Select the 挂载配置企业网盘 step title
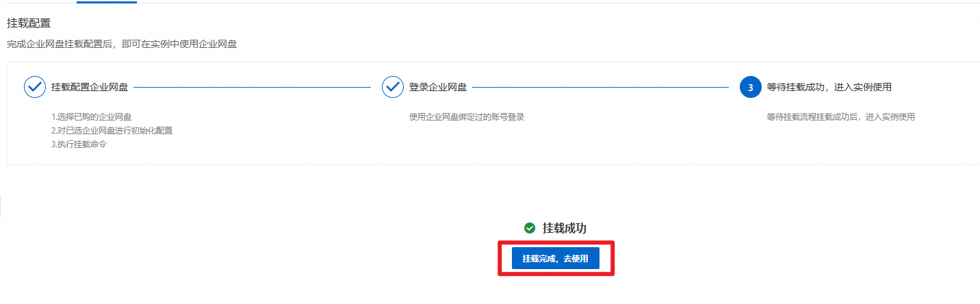The image size is (980, 304). click(x=90, y=88)
